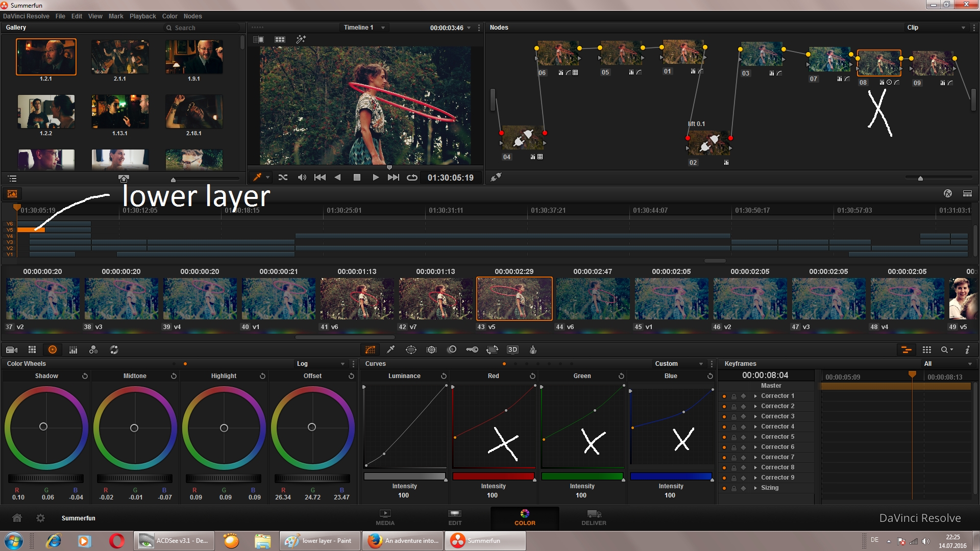The width and height of the screenshot is (980, 551).
Task: Open the Camera Raw palette icon
Action: click(12, 350)
